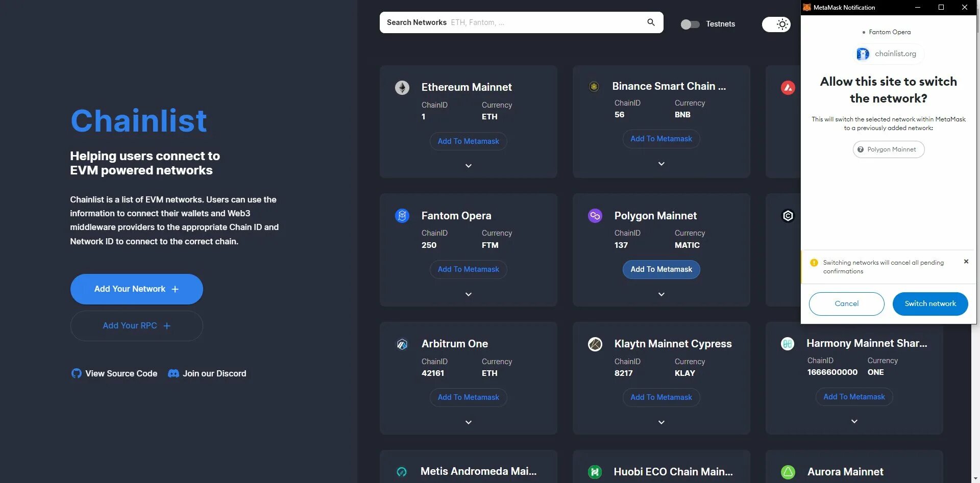Add Polygon Mainnet to Metamask

[x=661, y=269]
